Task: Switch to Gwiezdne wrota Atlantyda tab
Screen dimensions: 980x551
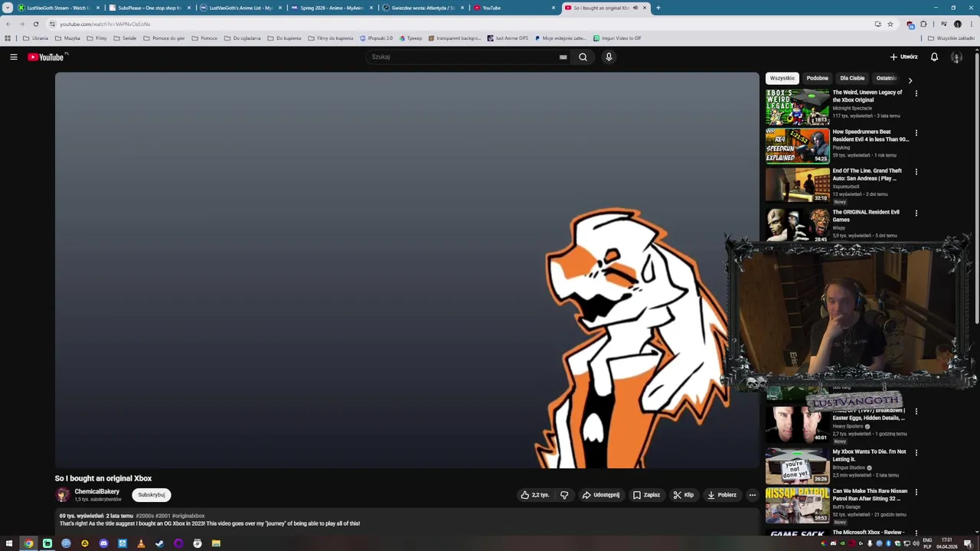Action: pyautogui.click(x=423, y=8)
